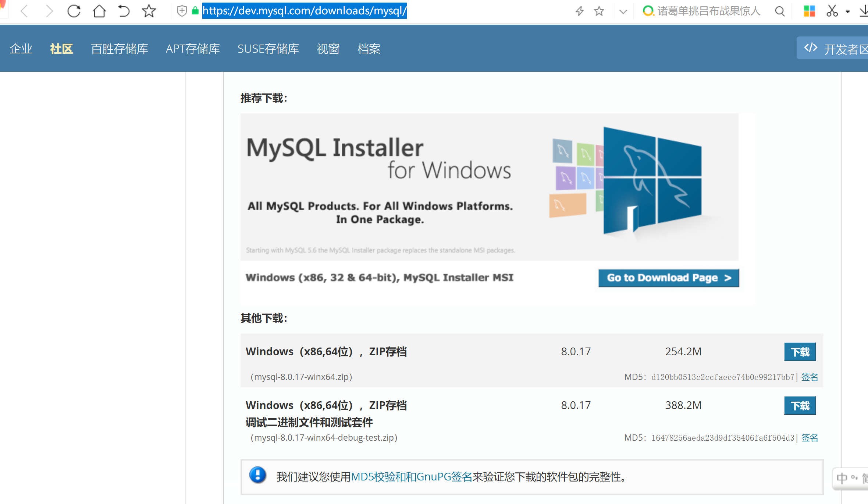
Task: Reload the page with refresh icon
Action: (x=74, y=11)
